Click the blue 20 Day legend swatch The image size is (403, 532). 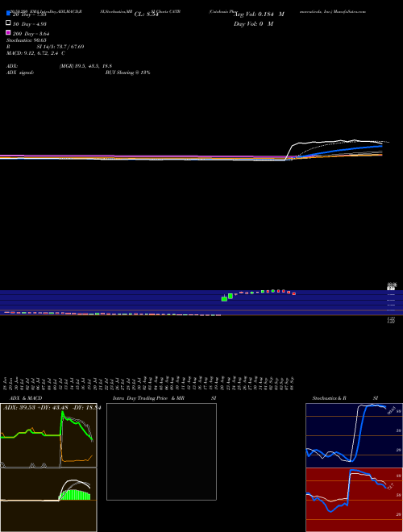pyautogui.click(x=8, y=13)
